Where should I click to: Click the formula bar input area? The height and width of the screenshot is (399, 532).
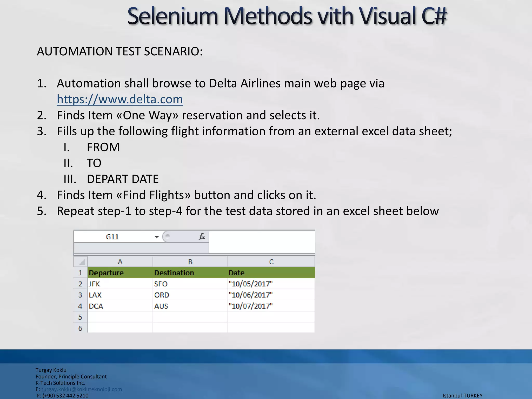(261, 242)
